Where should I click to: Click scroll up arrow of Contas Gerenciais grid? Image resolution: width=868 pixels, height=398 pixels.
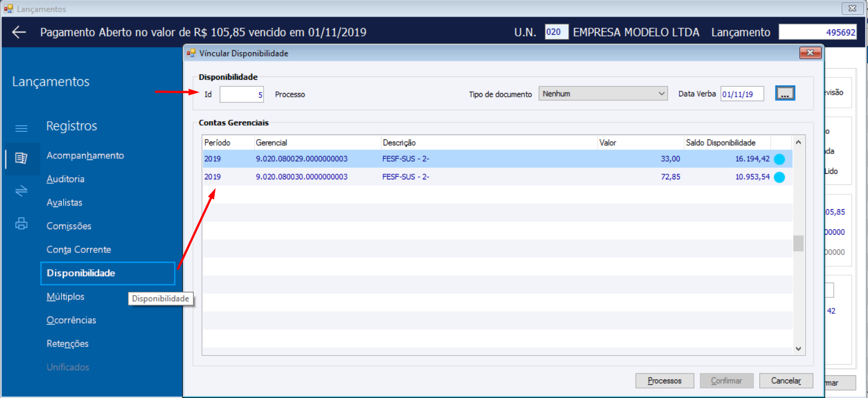[x=798, y=142]
